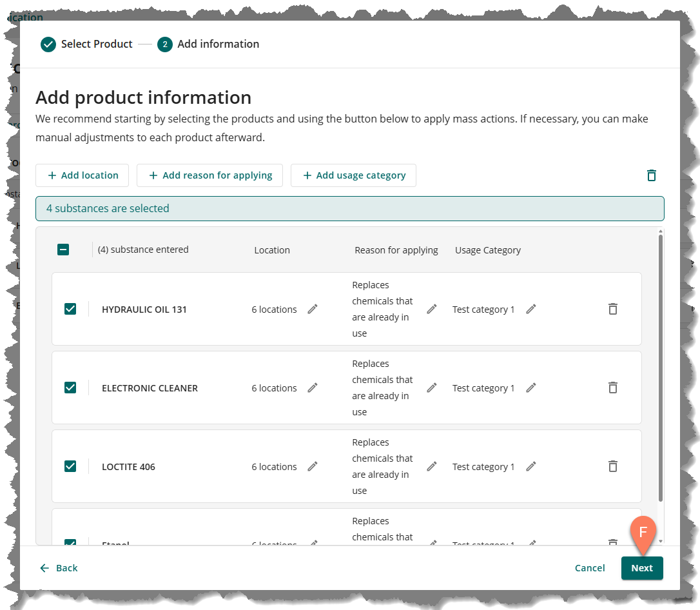Edit usage category pencil for LOCTITE 406
Screen dimensions: 700x610
coord(531,467)
